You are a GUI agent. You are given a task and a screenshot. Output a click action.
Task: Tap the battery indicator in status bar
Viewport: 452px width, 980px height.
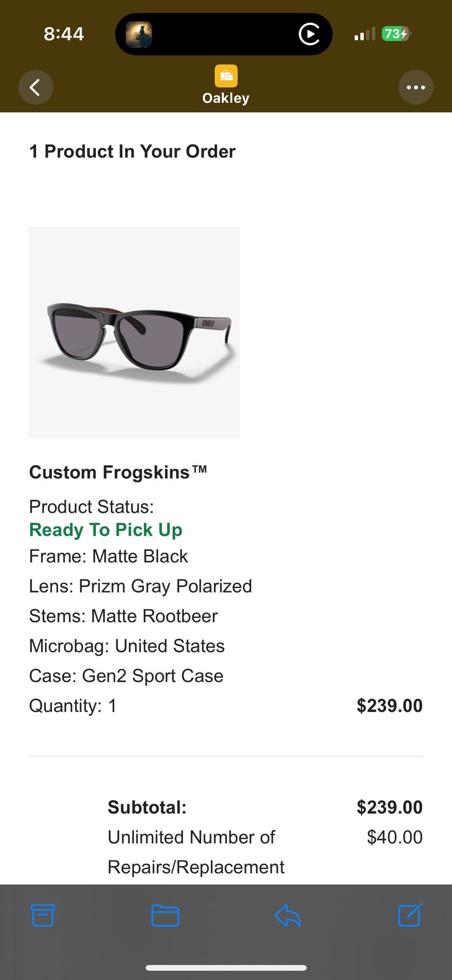pyautogui.click(x=396, y=34)
